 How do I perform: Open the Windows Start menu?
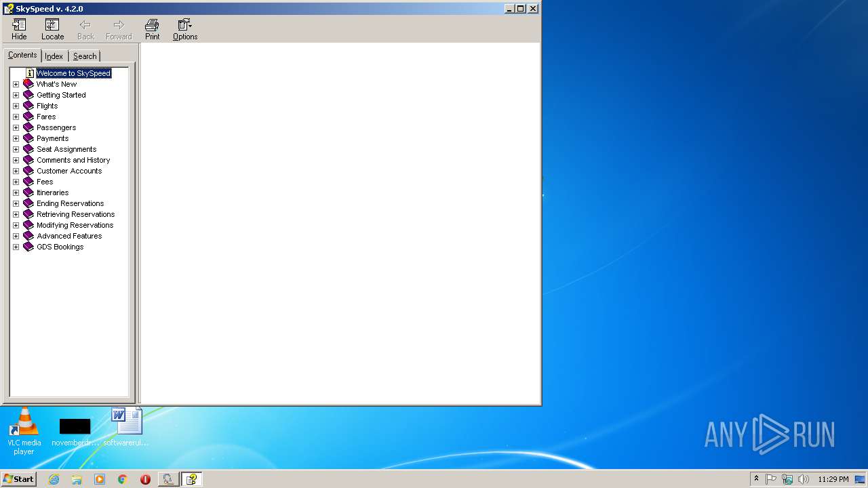[x=18, y=479]
